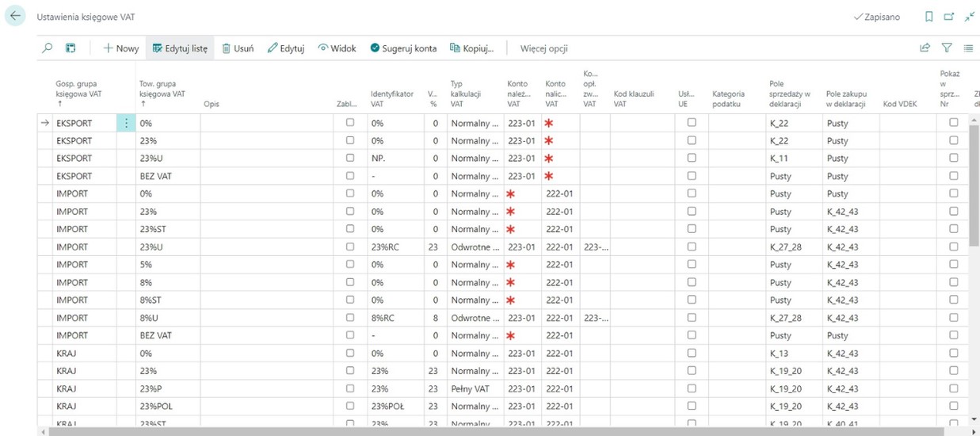This screenshot has width=980, height=436.
Task: Check Zabl. box for EKSPORT 23% row
Action: 350,140
